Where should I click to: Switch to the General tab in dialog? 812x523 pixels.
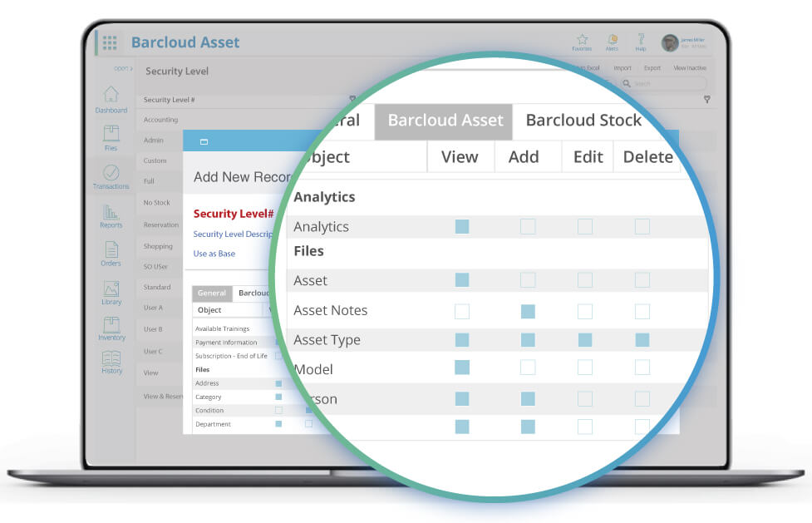coord(212,294)
